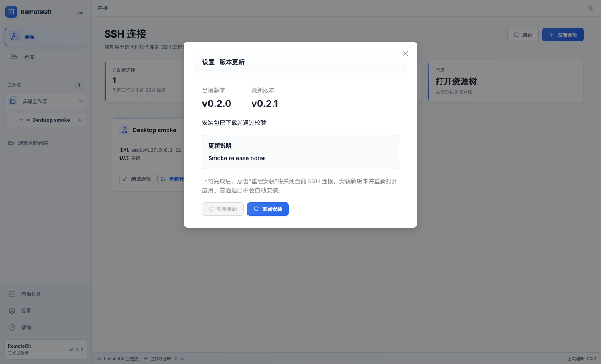Image resolution: width=601 pixels, height=364 pixels.
Task: Click the 检查更新 button
Action: pyautogui.click(x=223, y=209)
